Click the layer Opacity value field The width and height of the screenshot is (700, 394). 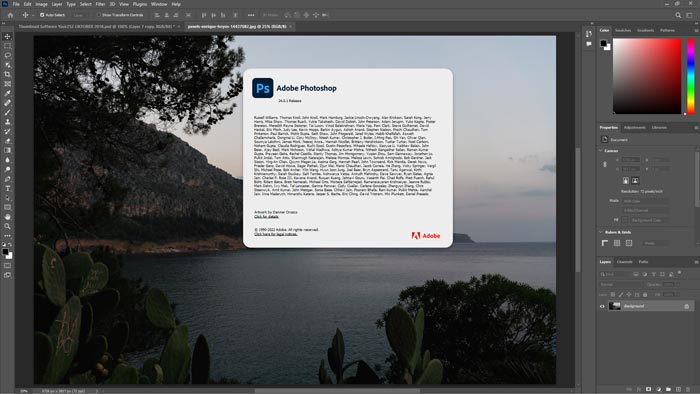668,284
